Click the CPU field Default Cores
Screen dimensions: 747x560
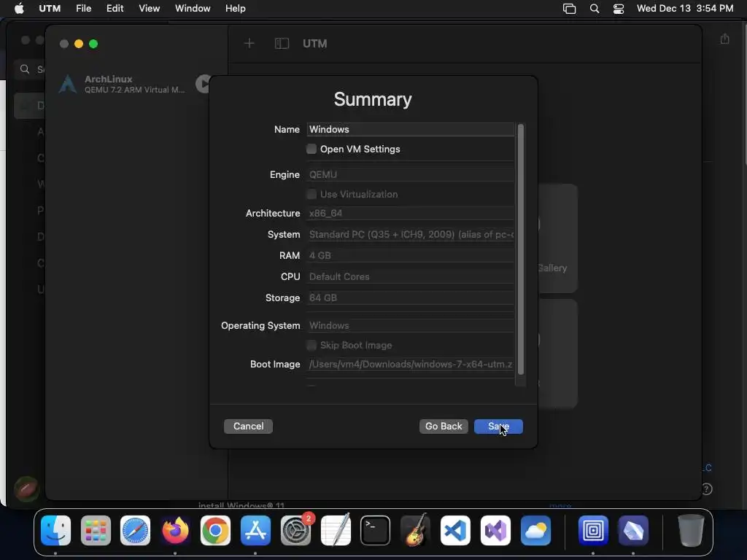pos(410,276)
